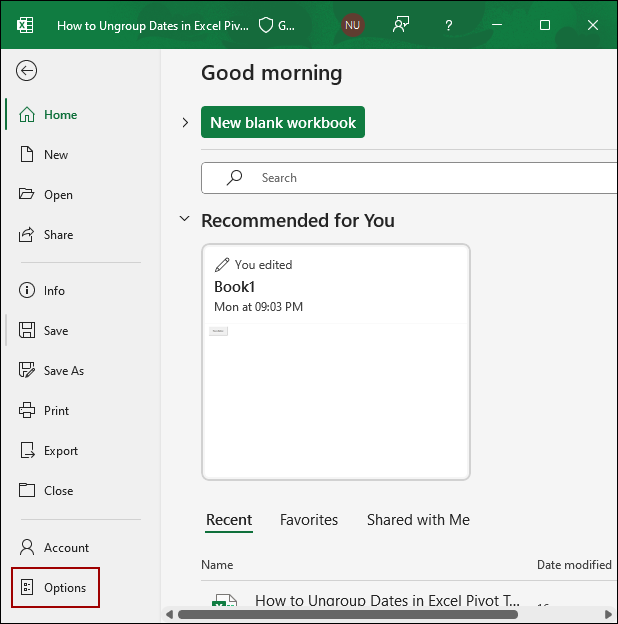Image resolution: width=618 pixels, height=624 pixels.
Task: Click the New document icon in sidebar
Action: click(x=27, y=154)
